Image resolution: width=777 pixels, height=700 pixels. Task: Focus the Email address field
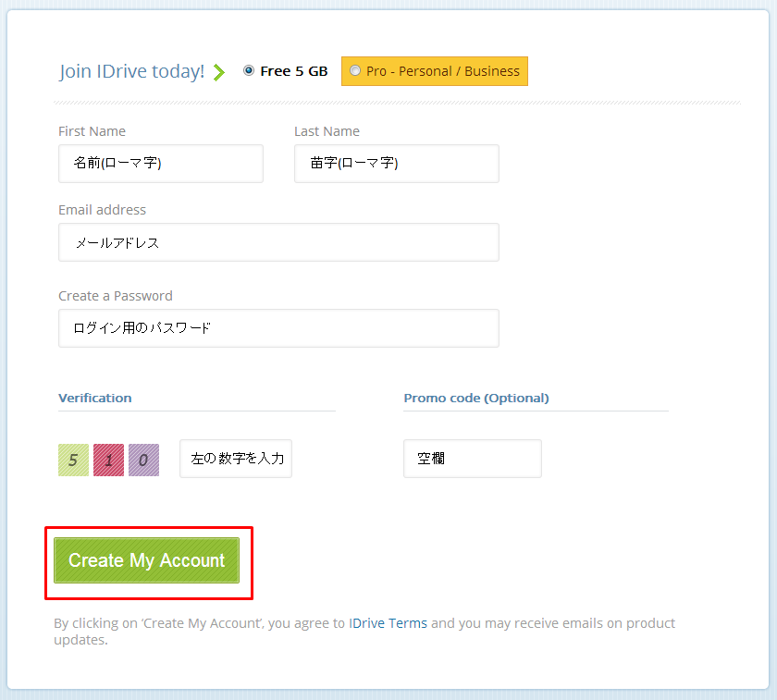click(278, 242)
